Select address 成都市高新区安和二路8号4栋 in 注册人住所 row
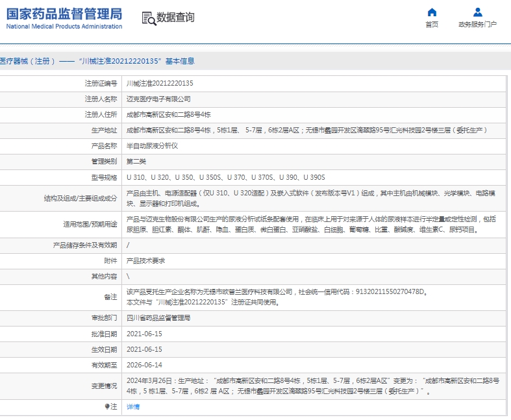Screen dimensions: 511x420 168,115
